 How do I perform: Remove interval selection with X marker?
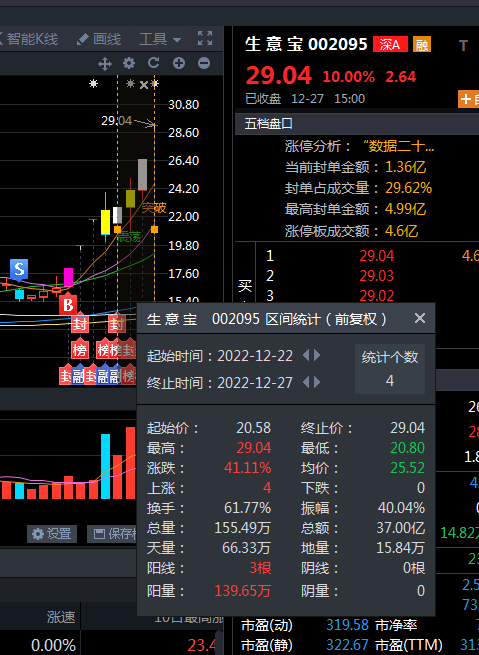point(144,85)
